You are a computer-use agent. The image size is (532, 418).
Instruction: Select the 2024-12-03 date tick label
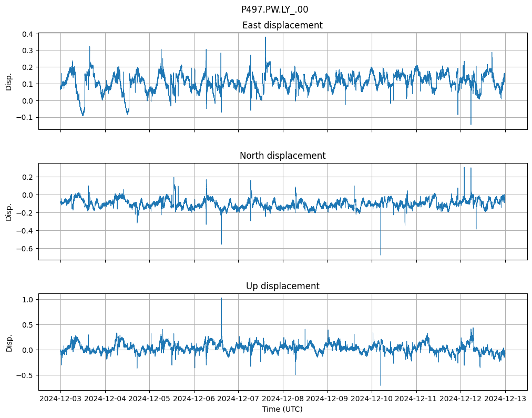[x=60, y=399]
